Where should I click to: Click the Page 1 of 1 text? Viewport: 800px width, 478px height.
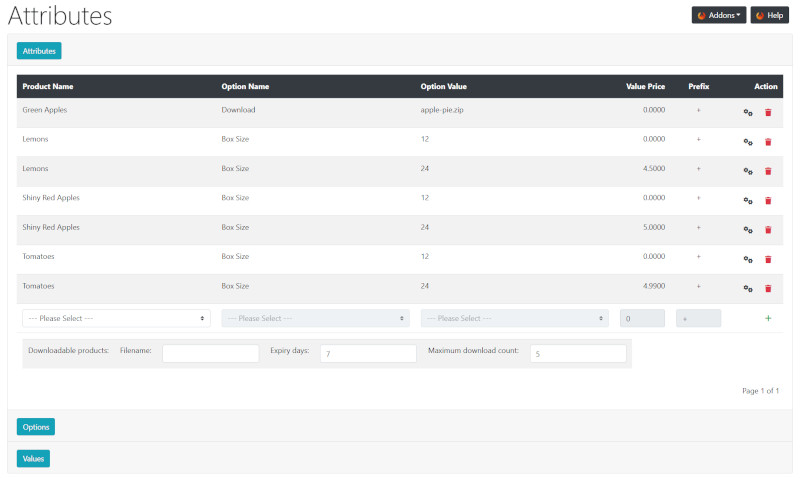point(761,391)
